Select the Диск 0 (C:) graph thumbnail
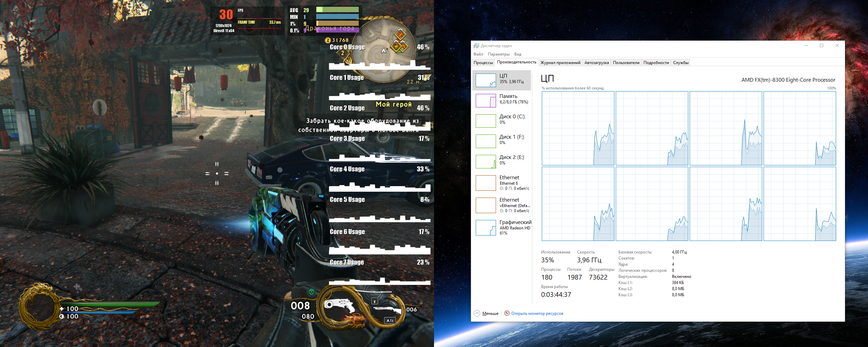Viewport: 868px width, 347px height. pos(486,121)
